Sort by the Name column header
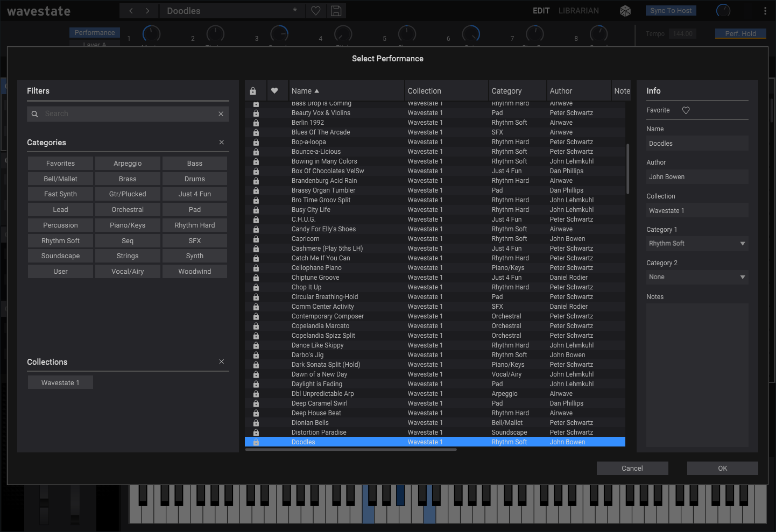 pos(347,91)
